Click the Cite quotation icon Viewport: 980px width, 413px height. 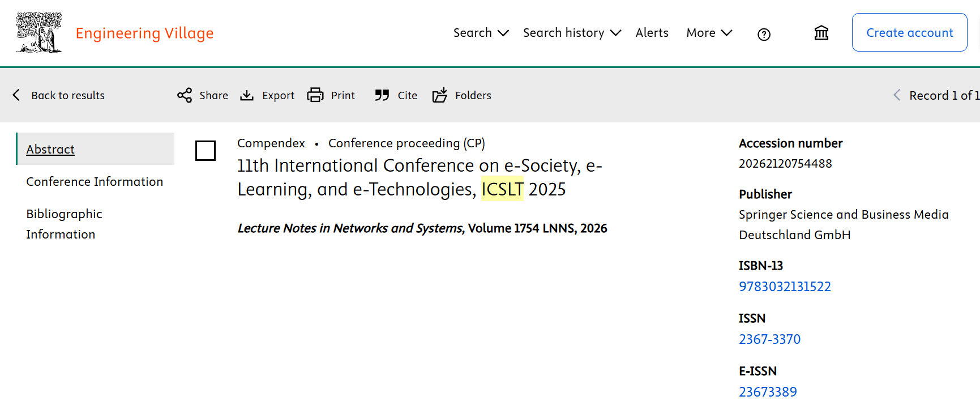(x=382, y=95)
